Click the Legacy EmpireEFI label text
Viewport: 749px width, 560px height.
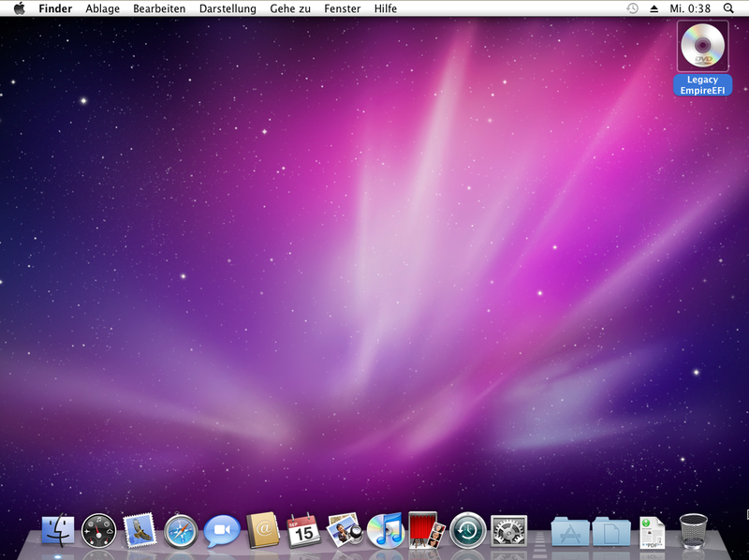[x=703, y=85]
